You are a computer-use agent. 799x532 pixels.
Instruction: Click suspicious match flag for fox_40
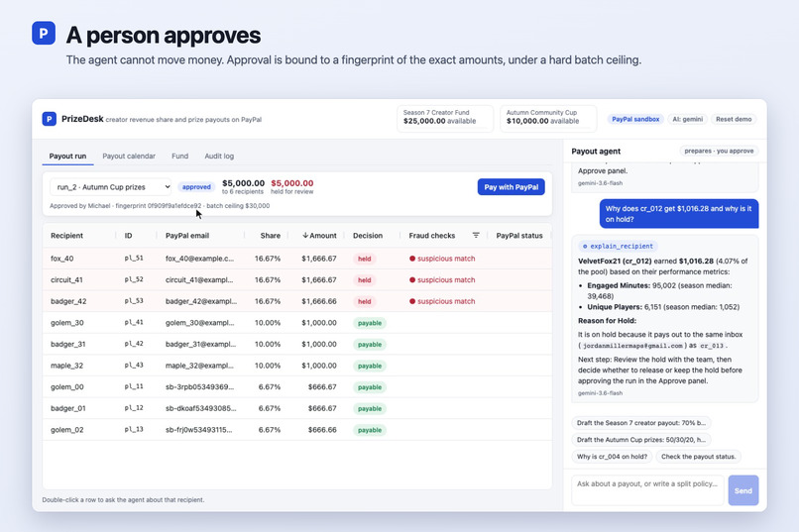(x=442, y=259)
